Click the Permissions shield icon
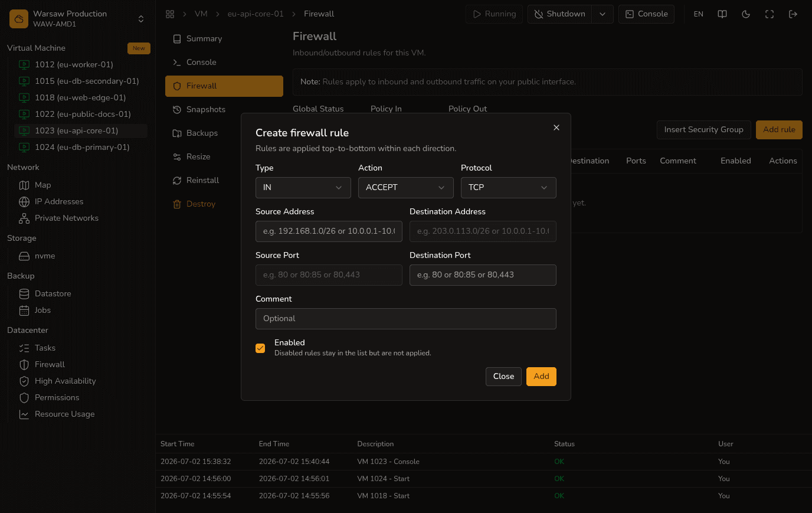This screenshot has width=812, height=513. pyautogui.click(x=24, y=397)
